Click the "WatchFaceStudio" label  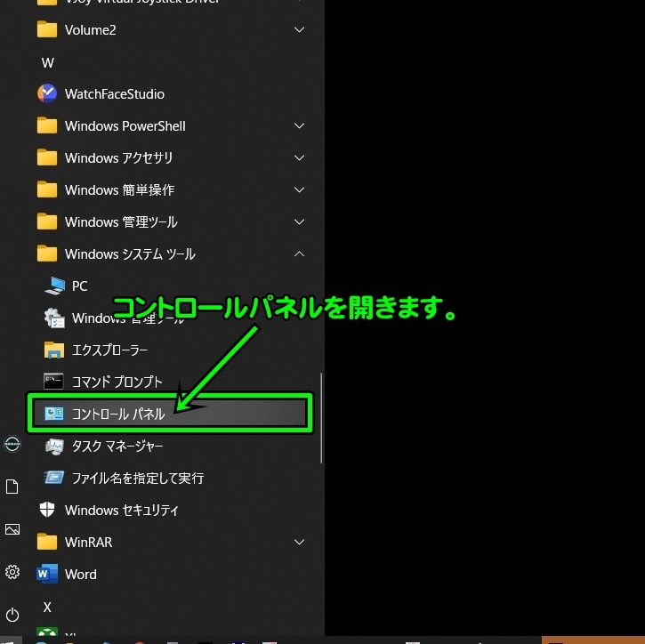(x=115, y=94)
